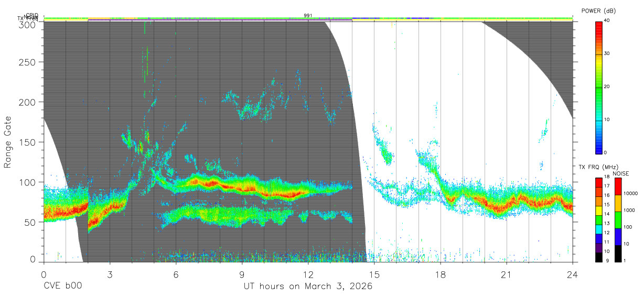Click the 10000 label on the NOISE scale
The height and width of the screenshot is (297, 644).
(630, 193)
